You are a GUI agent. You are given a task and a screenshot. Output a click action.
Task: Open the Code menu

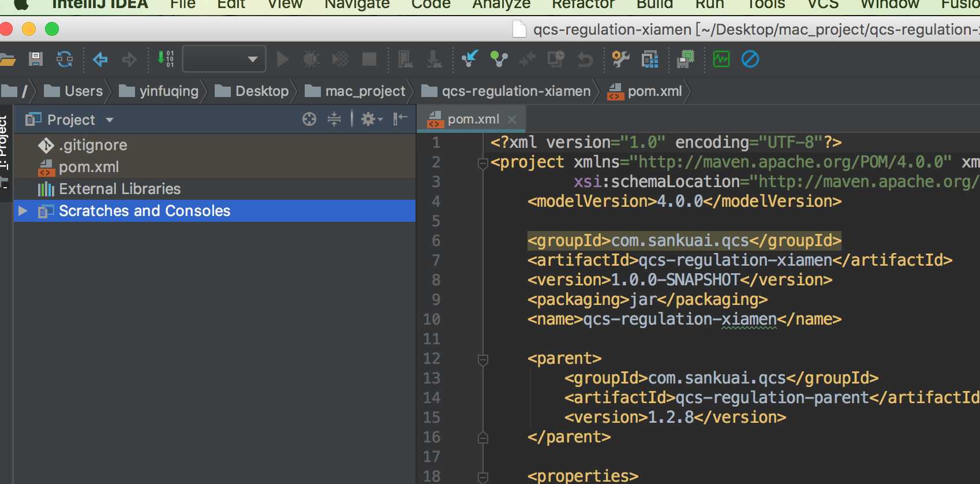431,5
